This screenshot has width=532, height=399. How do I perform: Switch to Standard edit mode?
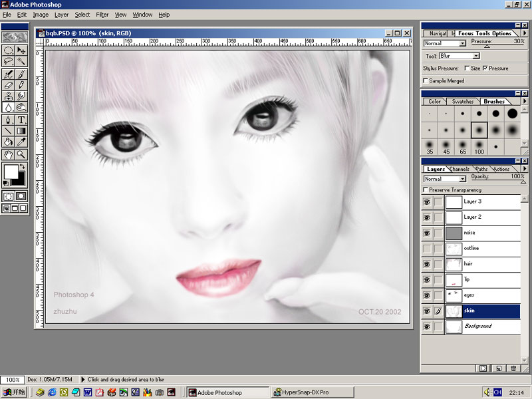(x=9, y=196)
